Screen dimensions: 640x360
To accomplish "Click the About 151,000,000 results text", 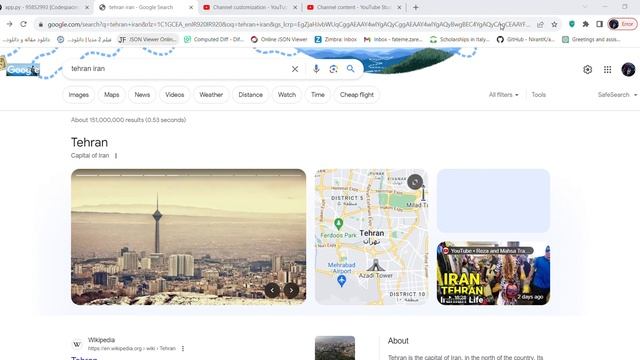I will [129, 120].
